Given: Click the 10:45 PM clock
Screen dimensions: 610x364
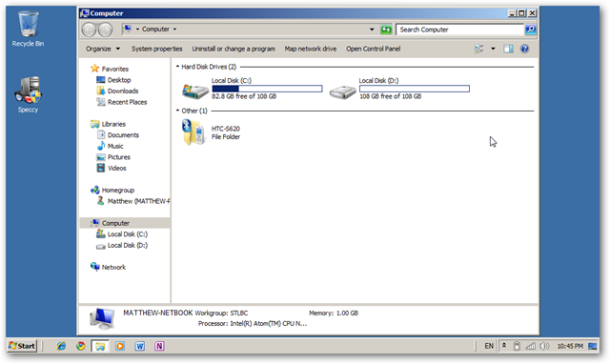Looking at the screenshot, I should pyautogui.click(x=570, y=346).
